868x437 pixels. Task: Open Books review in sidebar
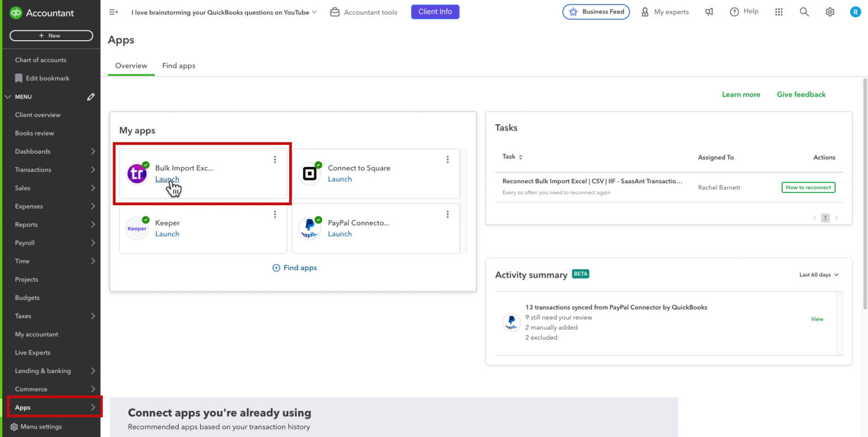(34, 133)
